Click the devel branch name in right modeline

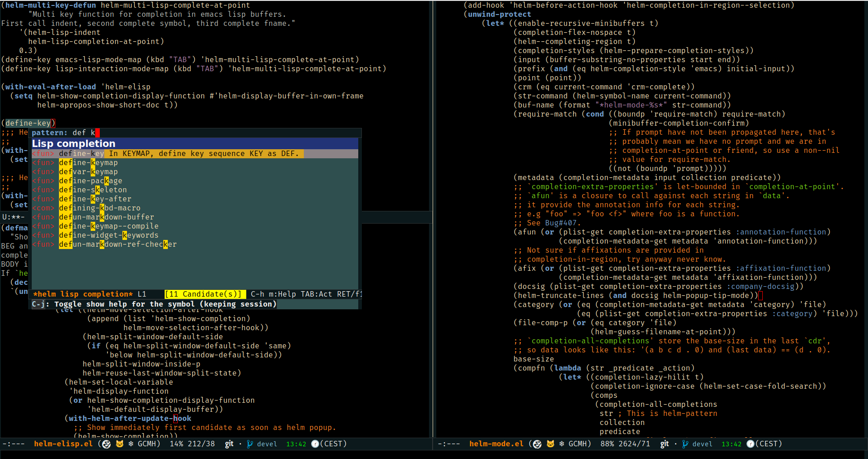click(x=702, y=444)
